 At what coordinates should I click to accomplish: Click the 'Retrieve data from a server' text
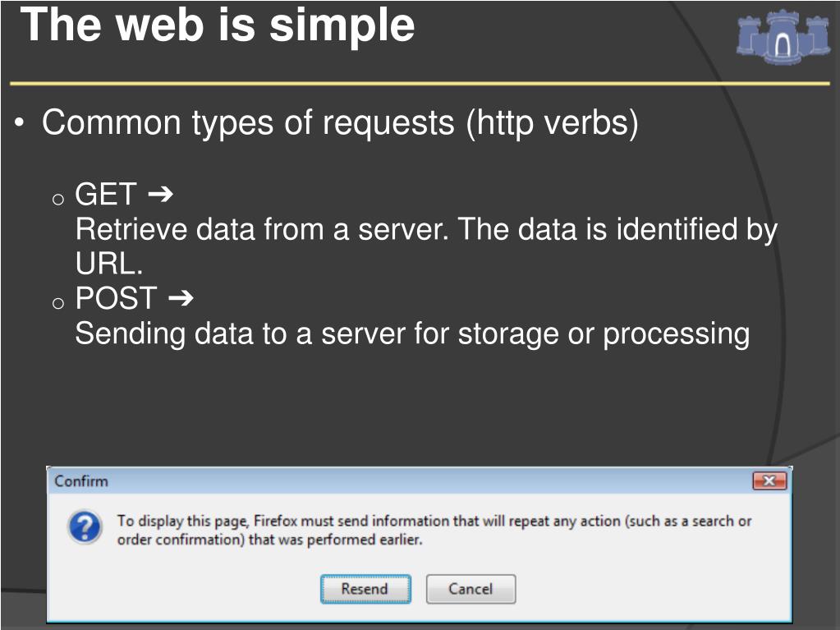pos(262,228)
